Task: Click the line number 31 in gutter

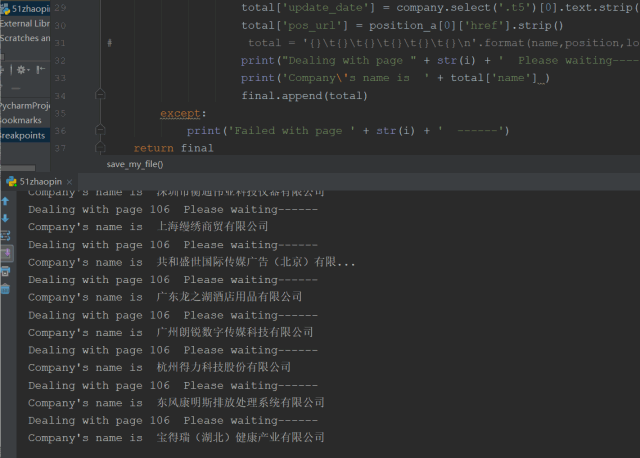Action: [60, 43]
